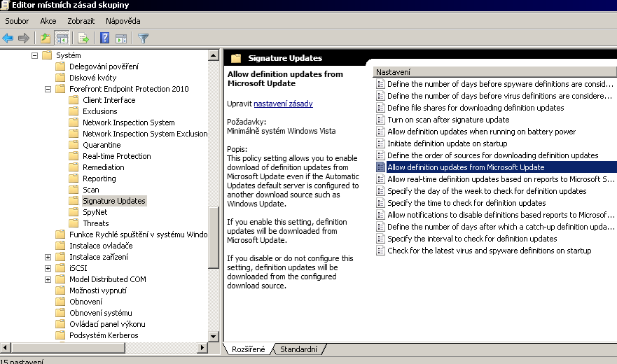The image size is (617, 364).
Task: Click the Quarantine folder icon
Action: [x=74, y=145]
